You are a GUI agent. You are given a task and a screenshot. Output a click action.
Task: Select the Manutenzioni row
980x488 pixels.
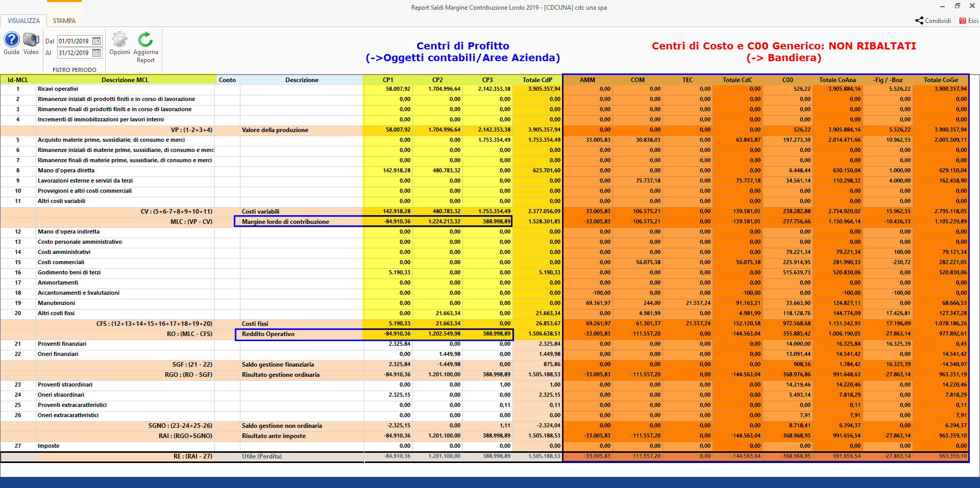(484, 303)
